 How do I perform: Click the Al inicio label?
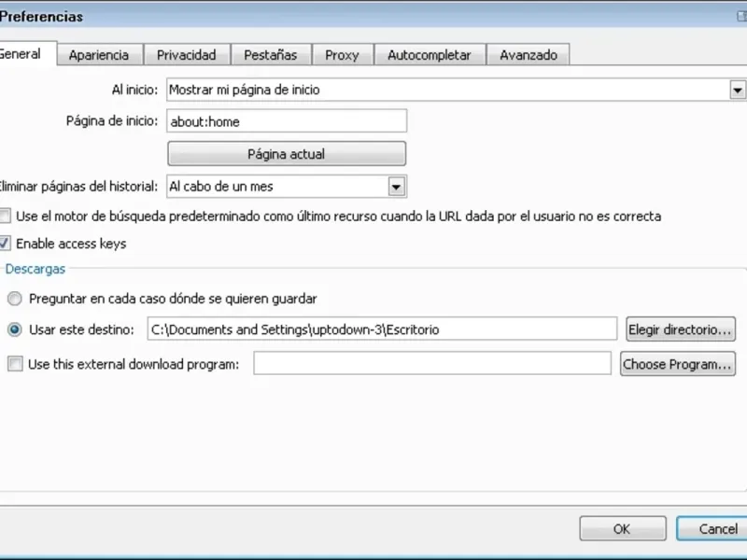(x=134, y=90)
